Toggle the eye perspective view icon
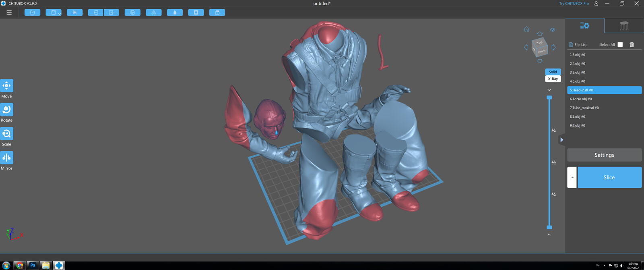 coord(553,29)
